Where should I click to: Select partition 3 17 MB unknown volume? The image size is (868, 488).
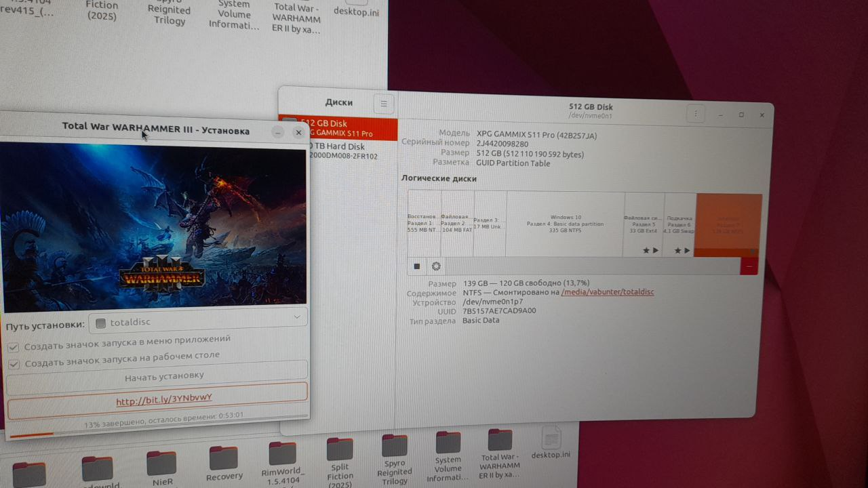490,225
